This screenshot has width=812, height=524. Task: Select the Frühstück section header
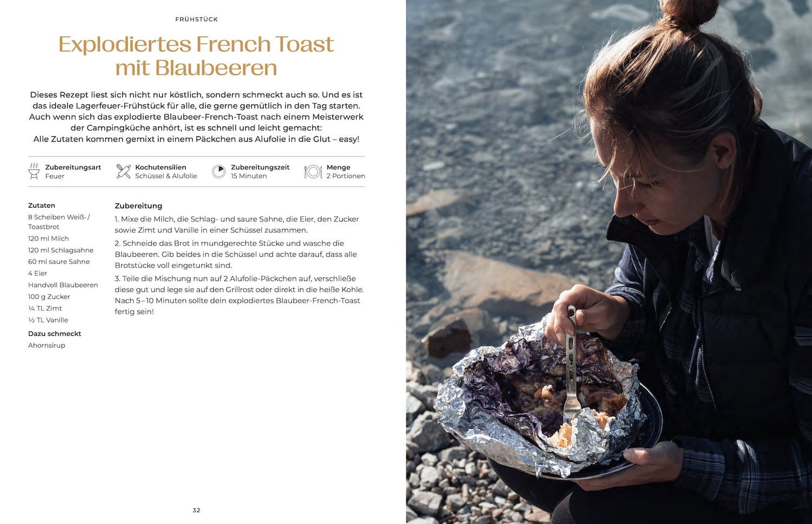click(197, 19)
